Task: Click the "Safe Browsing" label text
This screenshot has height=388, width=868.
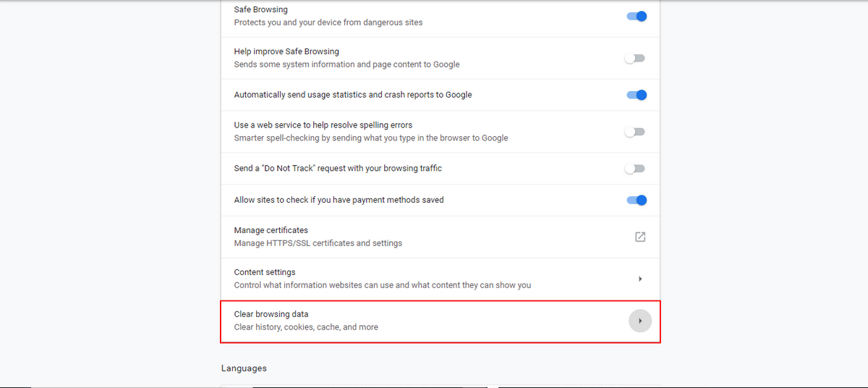Action: click(x=260, y=10)
